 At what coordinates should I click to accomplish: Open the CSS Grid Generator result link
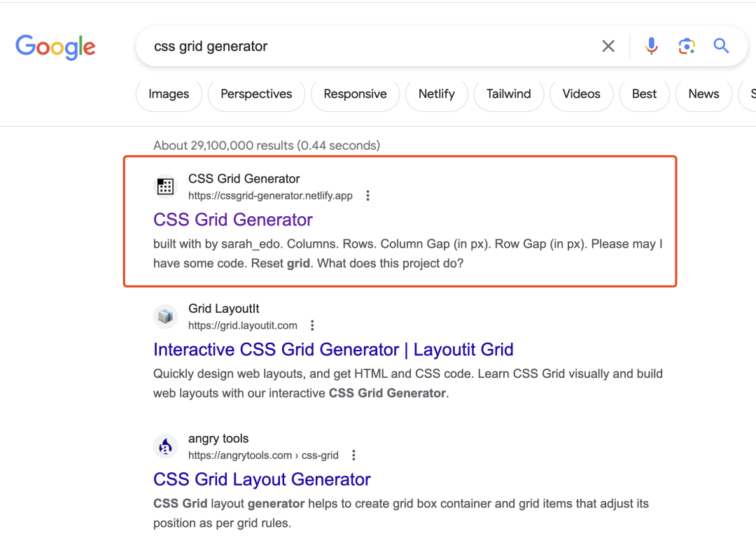[232, 220]
